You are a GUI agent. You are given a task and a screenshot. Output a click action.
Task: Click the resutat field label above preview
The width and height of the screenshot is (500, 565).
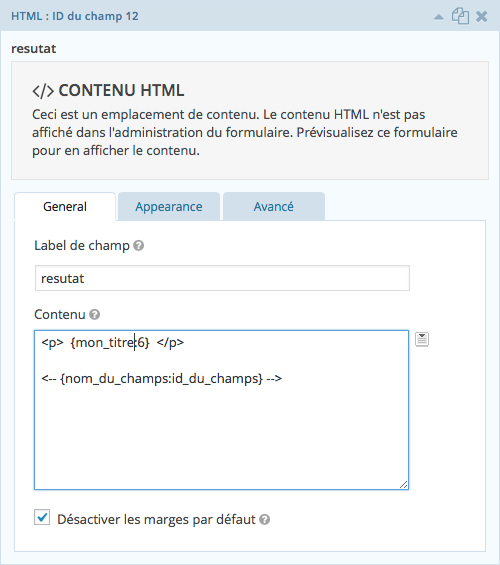[x=34, y=49]
